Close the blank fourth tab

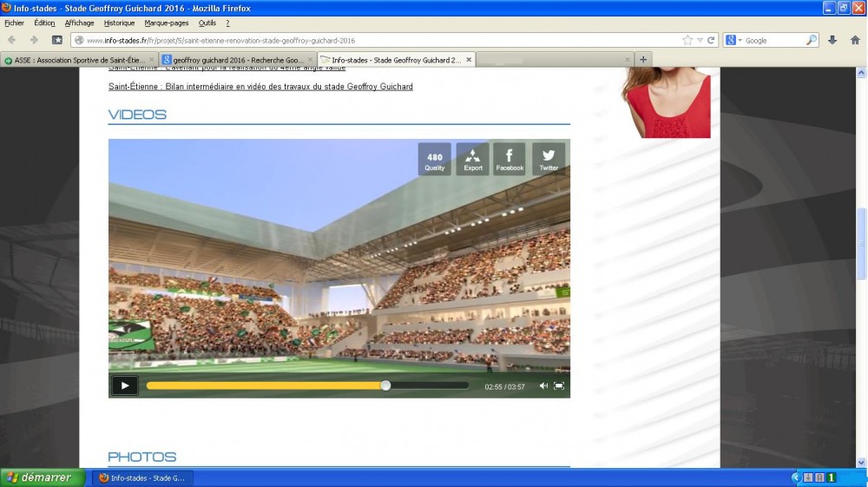pyautogui.click(x=628, y=60)
